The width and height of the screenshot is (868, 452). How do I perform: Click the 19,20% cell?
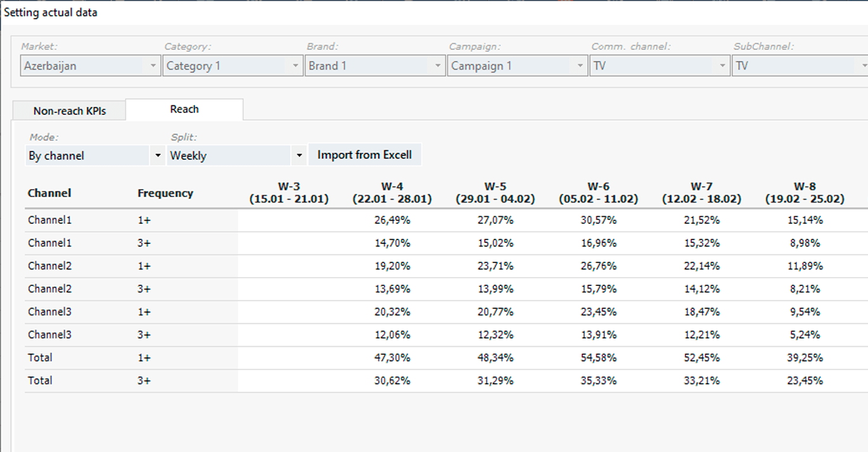392,266
